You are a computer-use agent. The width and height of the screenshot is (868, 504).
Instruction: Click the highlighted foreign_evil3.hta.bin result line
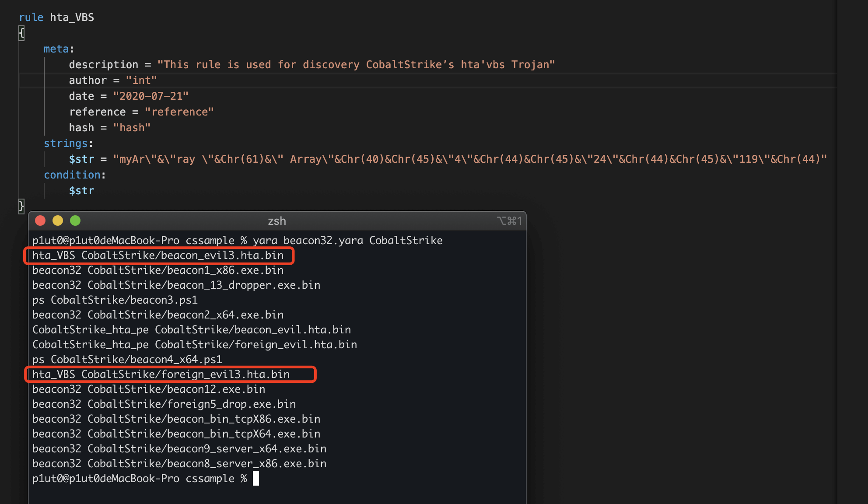(161, 374)
